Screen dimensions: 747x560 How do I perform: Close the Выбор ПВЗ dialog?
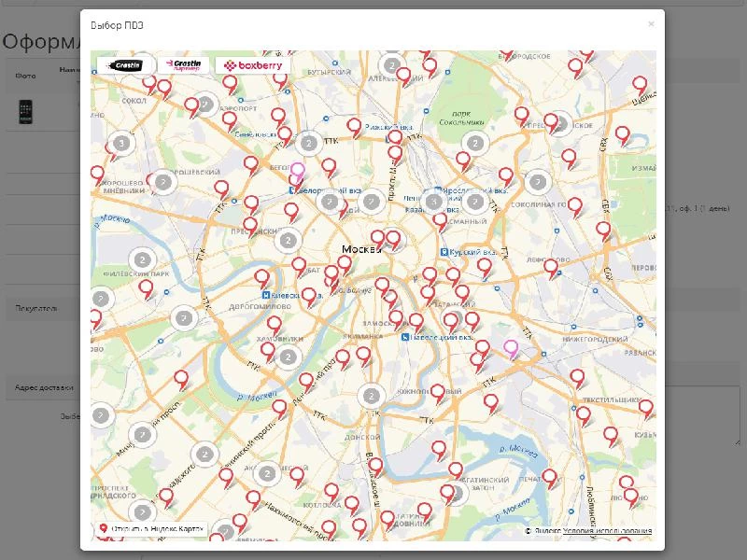(651, 24)
